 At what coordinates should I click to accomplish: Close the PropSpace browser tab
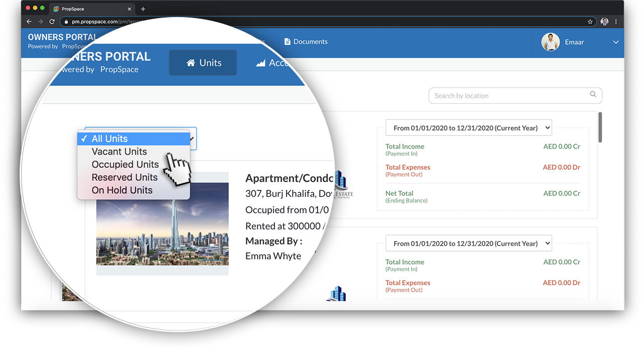(129, 9)
